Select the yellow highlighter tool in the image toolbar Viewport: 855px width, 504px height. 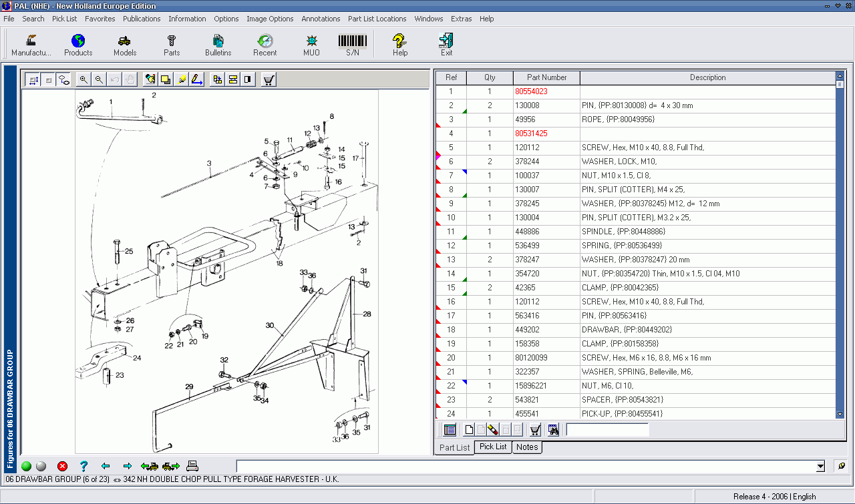point(181,79)
